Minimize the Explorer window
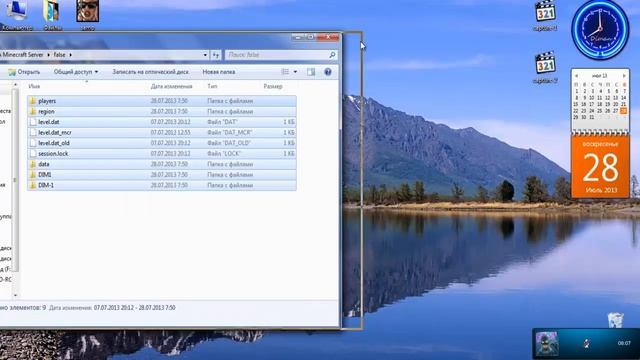Screen dimensions: 640x360 (298, 37)
